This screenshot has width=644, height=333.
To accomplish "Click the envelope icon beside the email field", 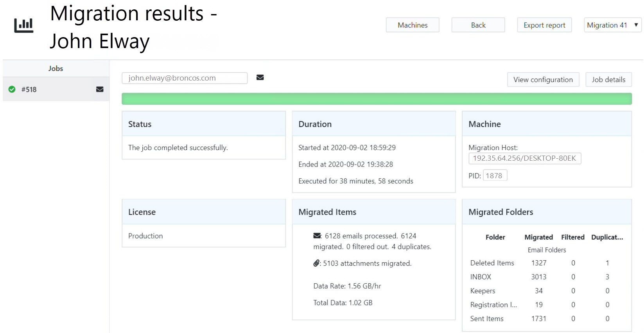I will click(260, 77).
